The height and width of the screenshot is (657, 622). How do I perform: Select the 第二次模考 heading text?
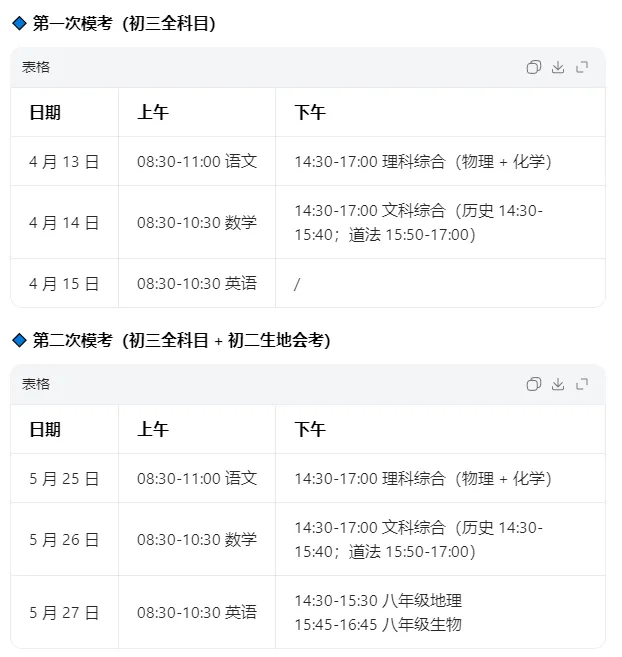(x=181, y=340)
